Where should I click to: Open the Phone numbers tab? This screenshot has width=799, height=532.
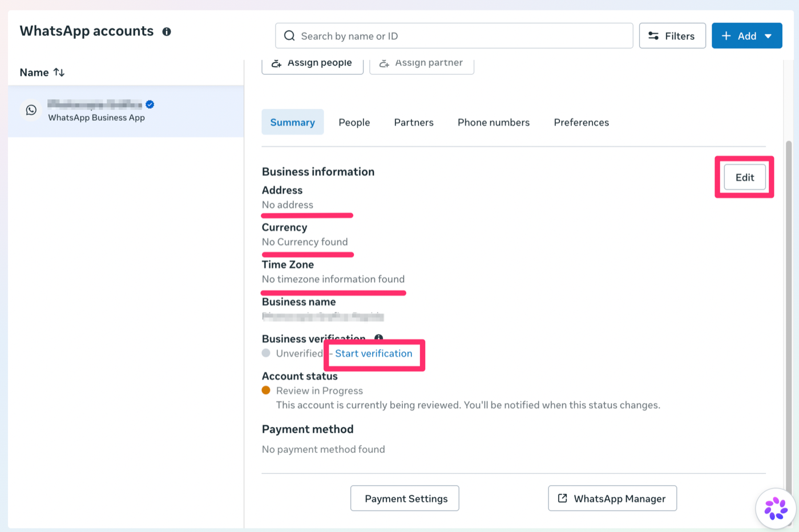click(x=494, y=123)
